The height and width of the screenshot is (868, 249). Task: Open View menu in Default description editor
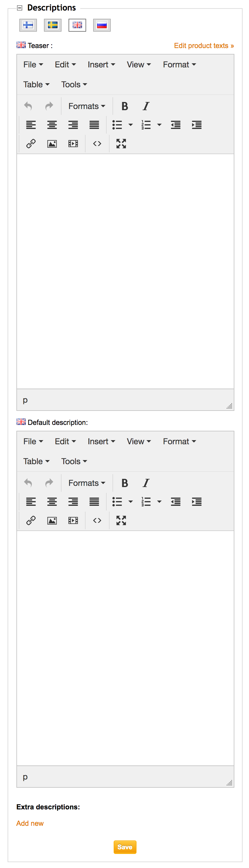click(x=139, y=441)
